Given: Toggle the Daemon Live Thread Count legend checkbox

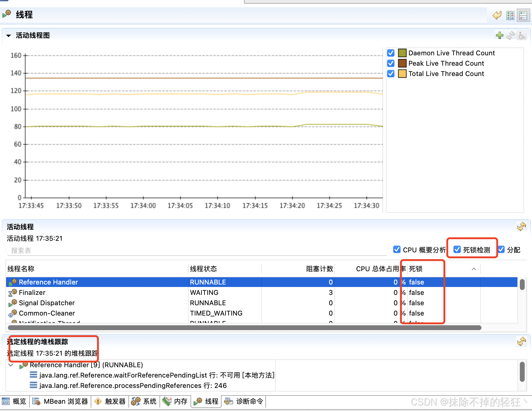Looking at the screenshot, I should pos(390,53).
